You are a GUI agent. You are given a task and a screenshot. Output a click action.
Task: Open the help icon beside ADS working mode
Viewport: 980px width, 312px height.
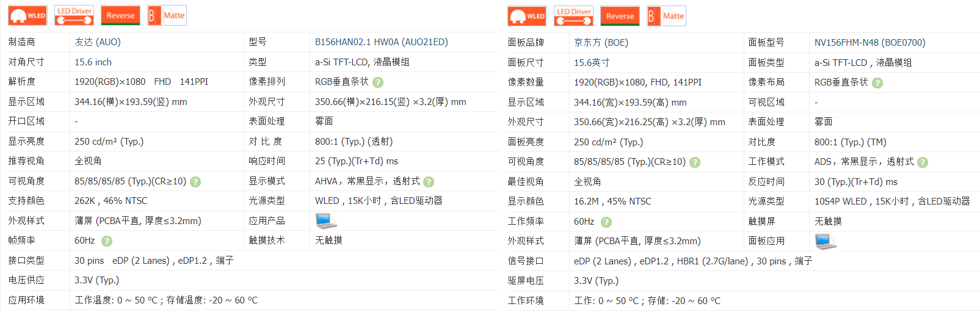tap(923, 162)
